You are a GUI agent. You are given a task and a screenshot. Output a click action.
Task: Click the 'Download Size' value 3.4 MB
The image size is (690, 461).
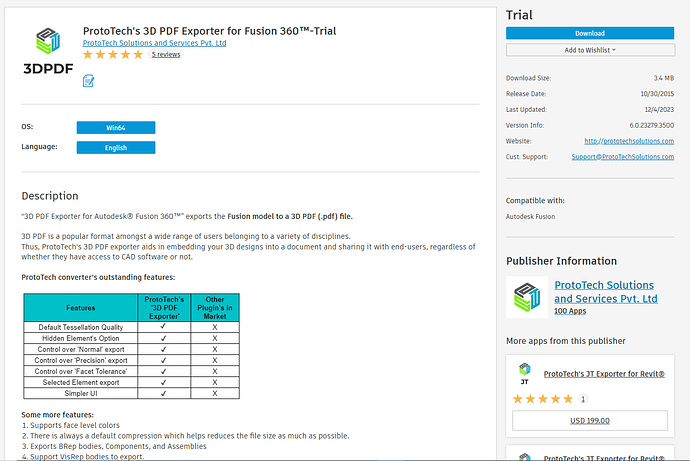click(x=664, y=78)
